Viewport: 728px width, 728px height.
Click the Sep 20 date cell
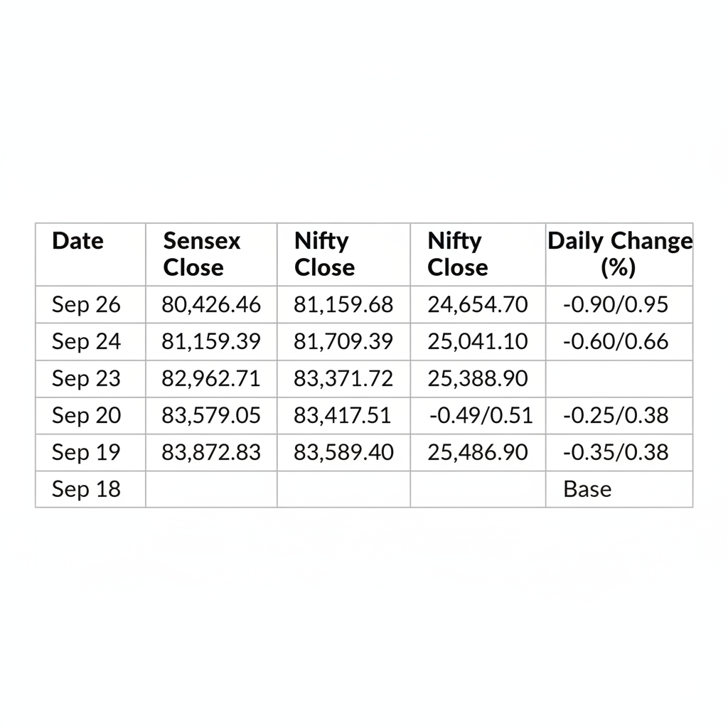click(x=86, y=416)
